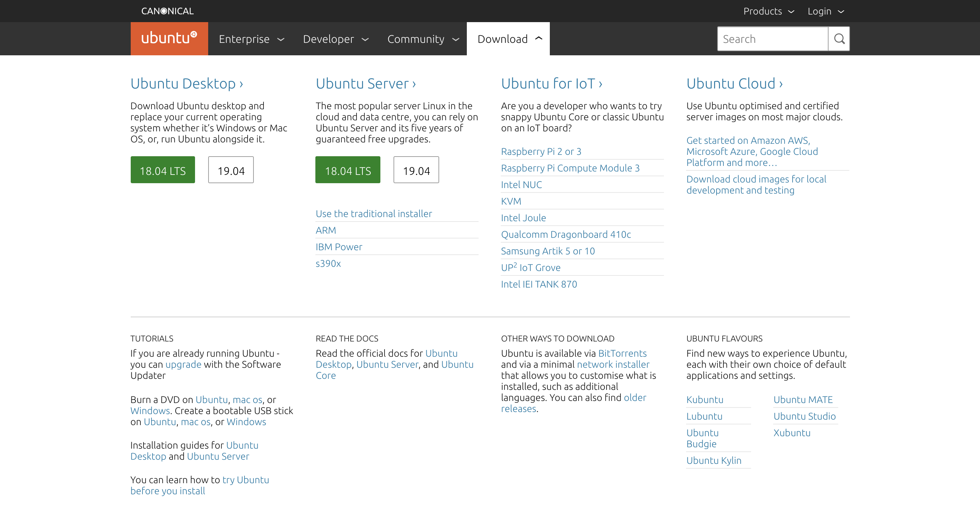Open the Intel NUC link
This screenshot has height=506, width=980.
(521, 185)
